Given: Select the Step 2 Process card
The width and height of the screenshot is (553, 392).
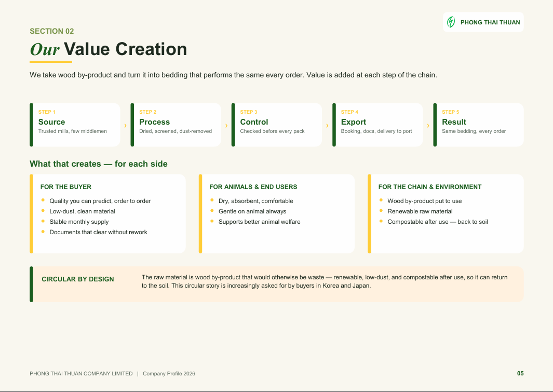Looking at the screenshot, I should tap(176, 125).
